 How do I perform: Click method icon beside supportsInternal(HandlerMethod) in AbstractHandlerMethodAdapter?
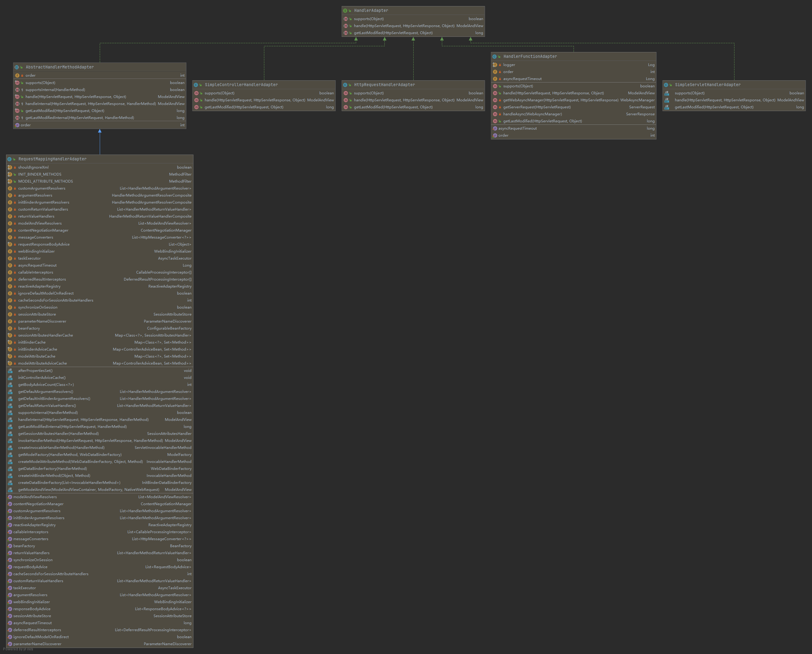17,90
